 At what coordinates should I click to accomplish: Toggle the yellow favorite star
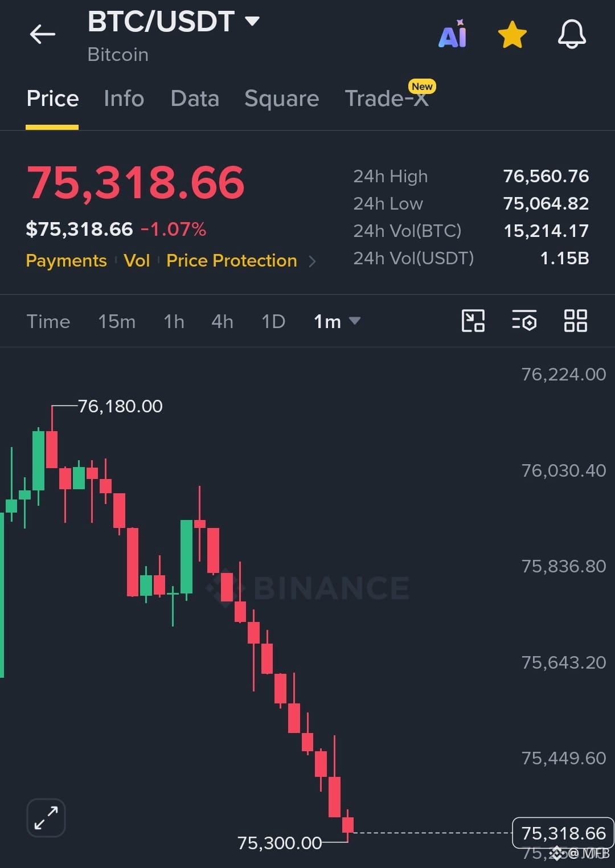point(512,35)
